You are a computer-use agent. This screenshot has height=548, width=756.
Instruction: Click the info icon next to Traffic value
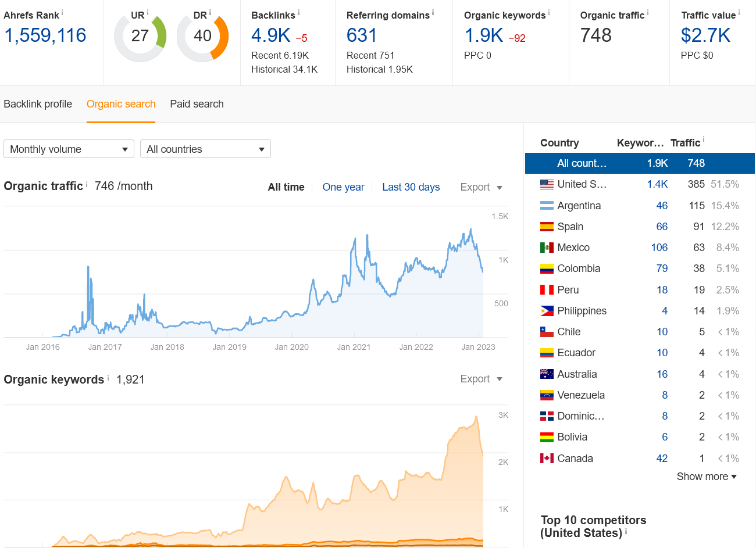pos(739,12)
